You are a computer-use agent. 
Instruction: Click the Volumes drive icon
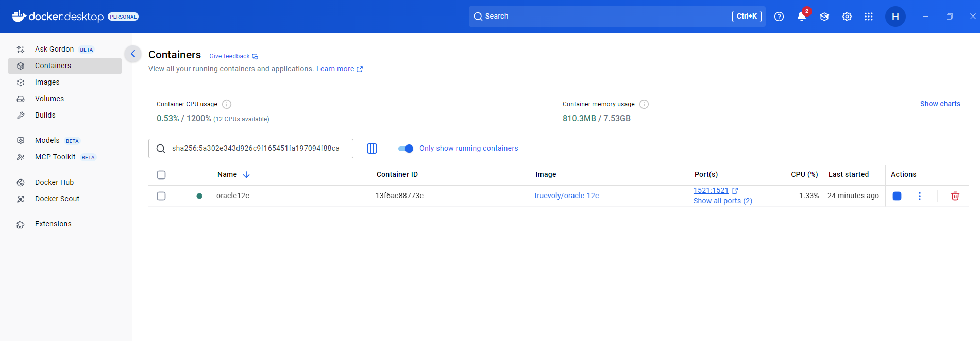click(21, 99)
